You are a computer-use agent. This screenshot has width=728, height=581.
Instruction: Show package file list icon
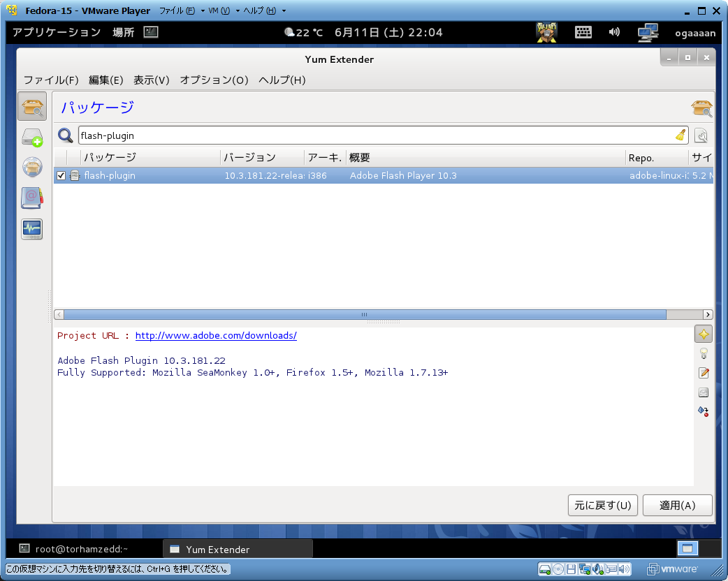click(704, 392)
